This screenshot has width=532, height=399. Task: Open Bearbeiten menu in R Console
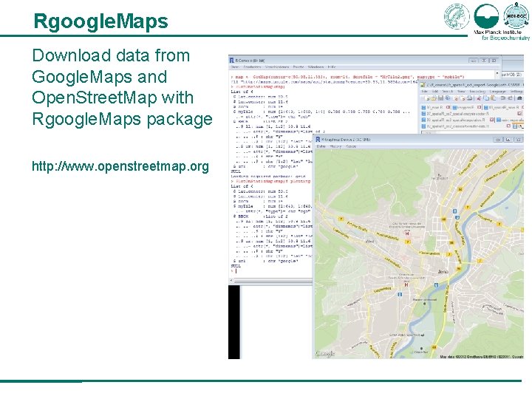(x=252, y=66)
